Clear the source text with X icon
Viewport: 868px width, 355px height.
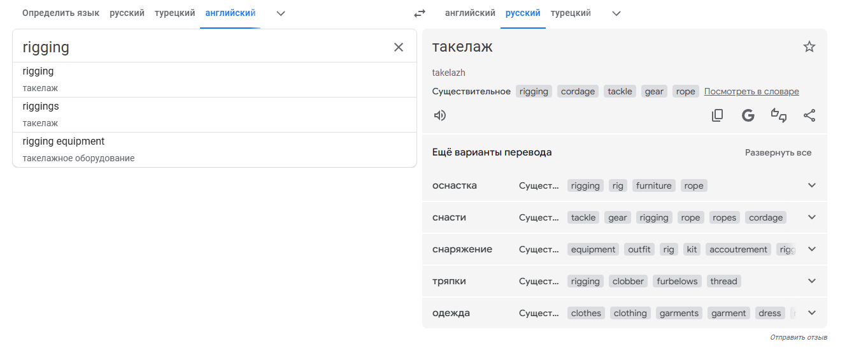click(399, 47)
